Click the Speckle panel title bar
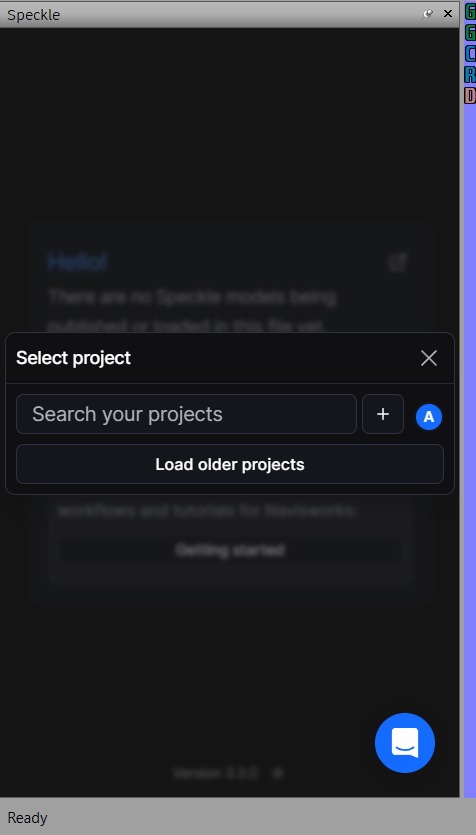This screenshot has width=476, height=835. [213, 14]
